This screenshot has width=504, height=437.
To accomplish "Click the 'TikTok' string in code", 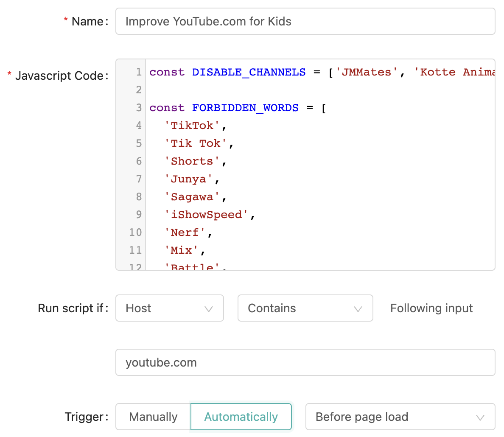I will [x=192, y=126].
